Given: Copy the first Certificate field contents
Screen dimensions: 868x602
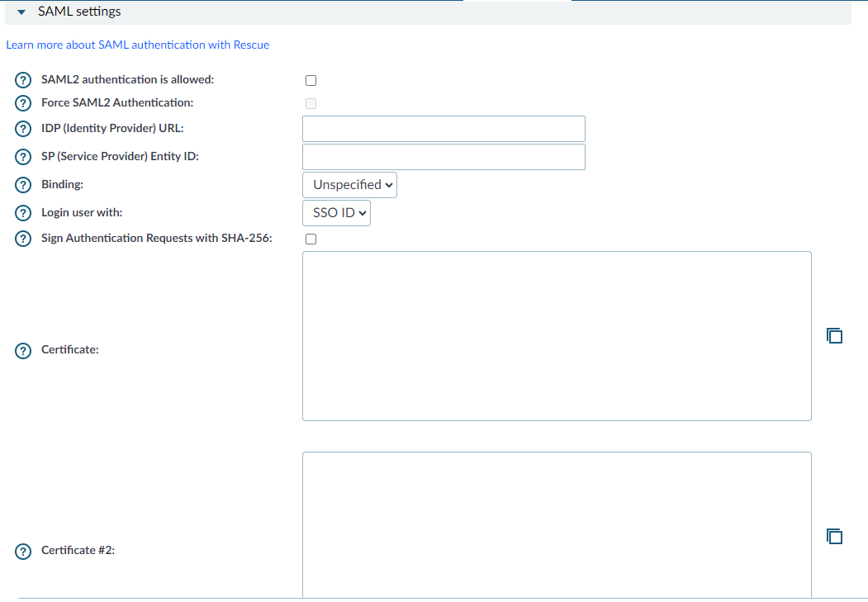Looking at the screenshot, I should [x=834, y=335].
